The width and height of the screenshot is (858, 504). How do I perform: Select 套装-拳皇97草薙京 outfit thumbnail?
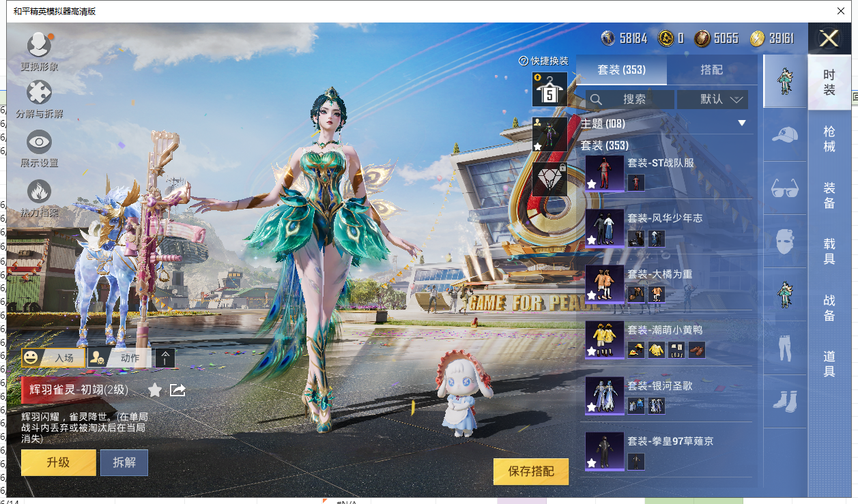point(605,451)
